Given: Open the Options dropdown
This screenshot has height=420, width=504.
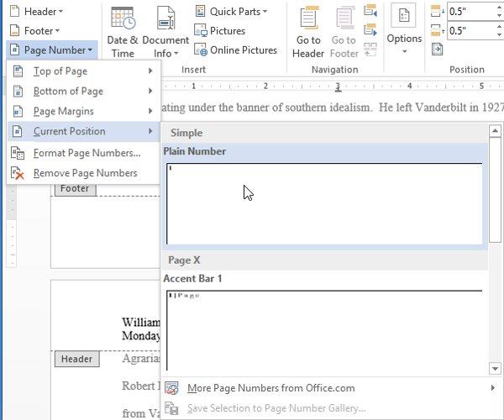Looking at the screenshot, I should (x=404, y=29).
